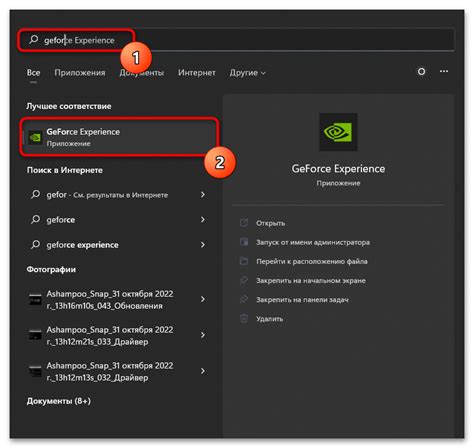Screen dimensions: 474x448
Task: Expand the chevron next to geforce suggestion
Action: [203, 219]
